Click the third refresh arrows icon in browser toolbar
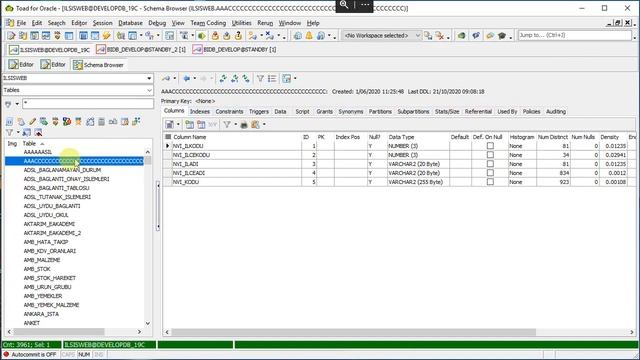 246,78
